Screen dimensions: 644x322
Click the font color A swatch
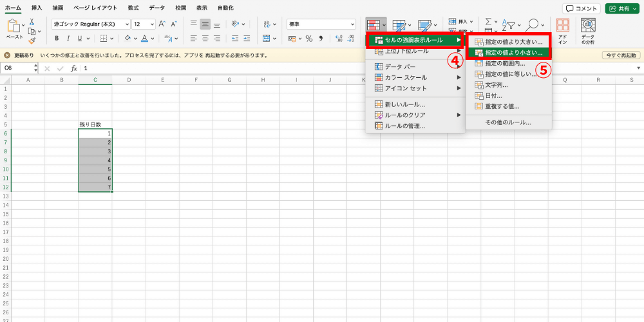[144, 38]
